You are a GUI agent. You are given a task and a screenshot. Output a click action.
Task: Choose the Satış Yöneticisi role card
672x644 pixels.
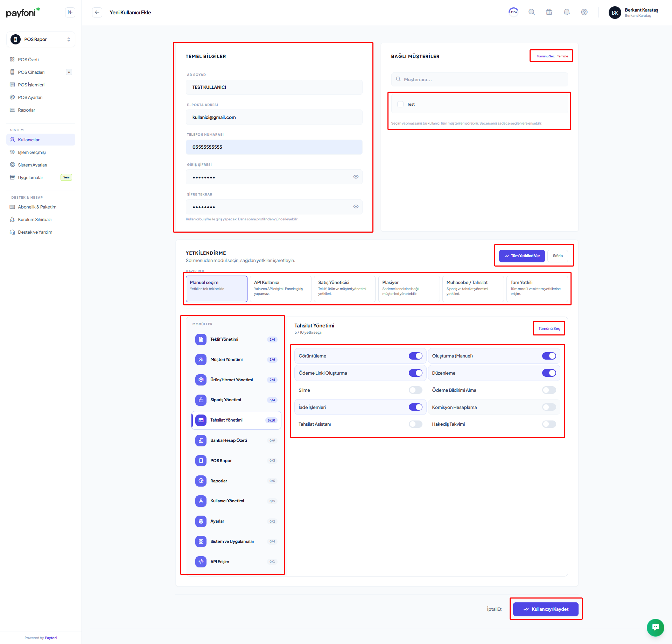coord(345,289)
